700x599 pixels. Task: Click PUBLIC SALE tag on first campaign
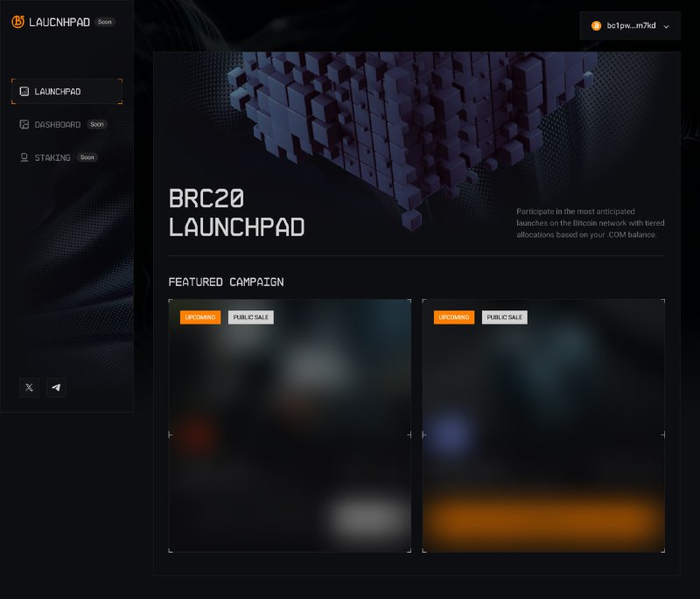tap(251, 317)
